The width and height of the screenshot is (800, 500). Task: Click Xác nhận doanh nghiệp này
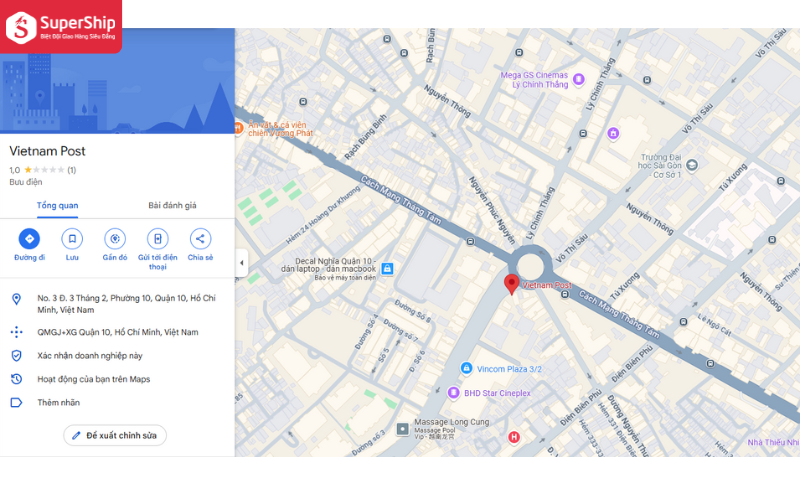click(x=89, y=356)
